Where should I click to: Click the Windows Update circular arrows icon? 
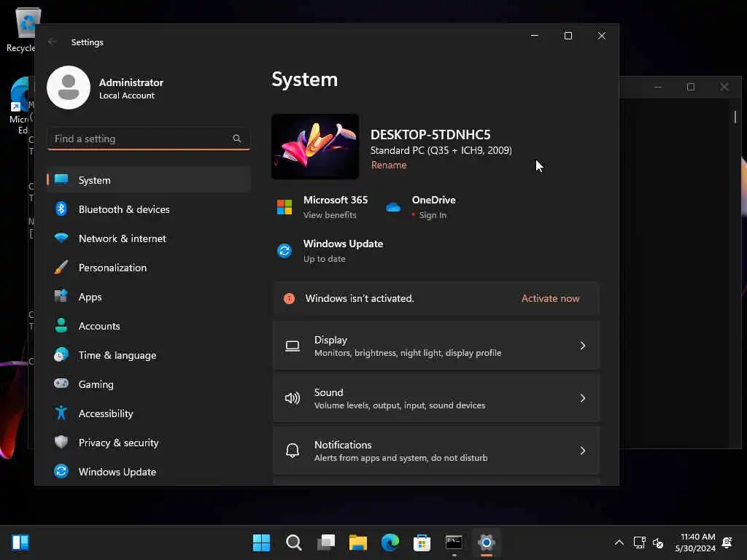tap(285, 251)
